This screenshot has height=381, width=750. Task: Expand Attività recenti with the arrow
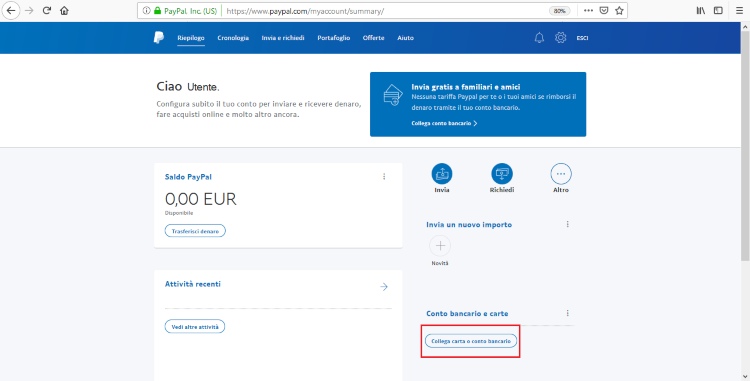tap(384, 287)
